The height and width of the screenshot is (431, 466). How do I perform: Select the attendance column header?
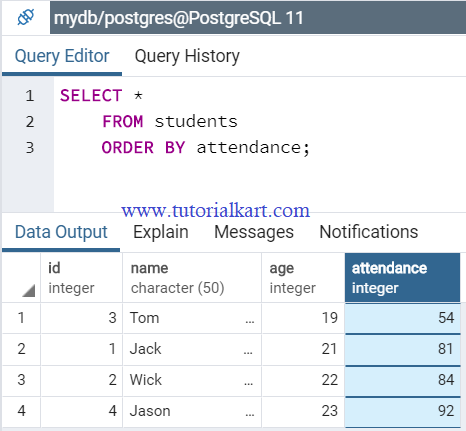pyautogui.click(x=402, y=278)
